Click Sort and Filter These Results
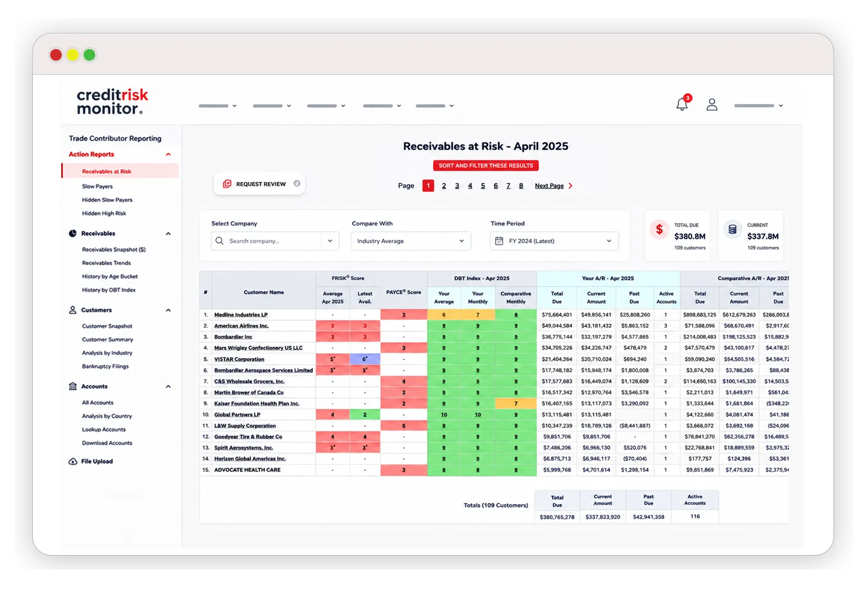The width and height of the screenshot is (868, 589). coord(486,165)
